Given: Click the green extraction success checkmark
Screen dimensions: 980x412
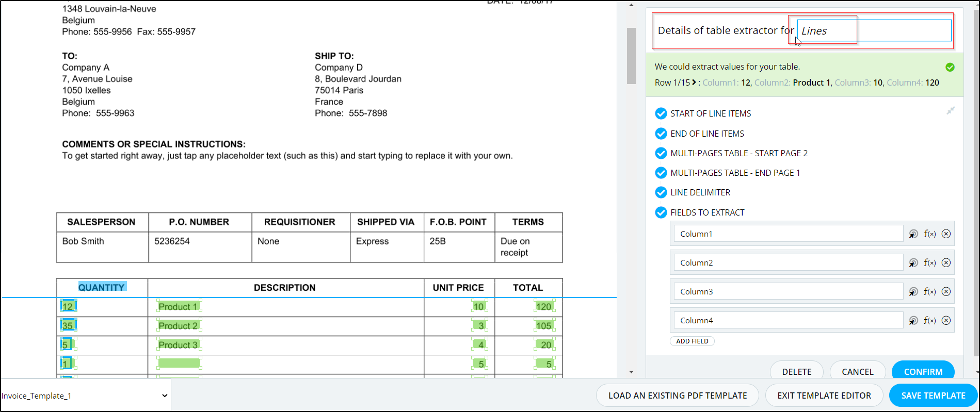Looking at the screenshot, I should pos(950,67).
